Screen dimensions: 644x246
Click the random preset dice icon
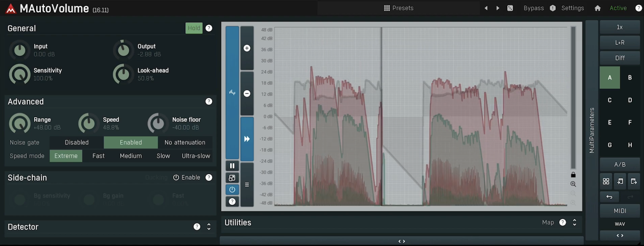(510, 8)
